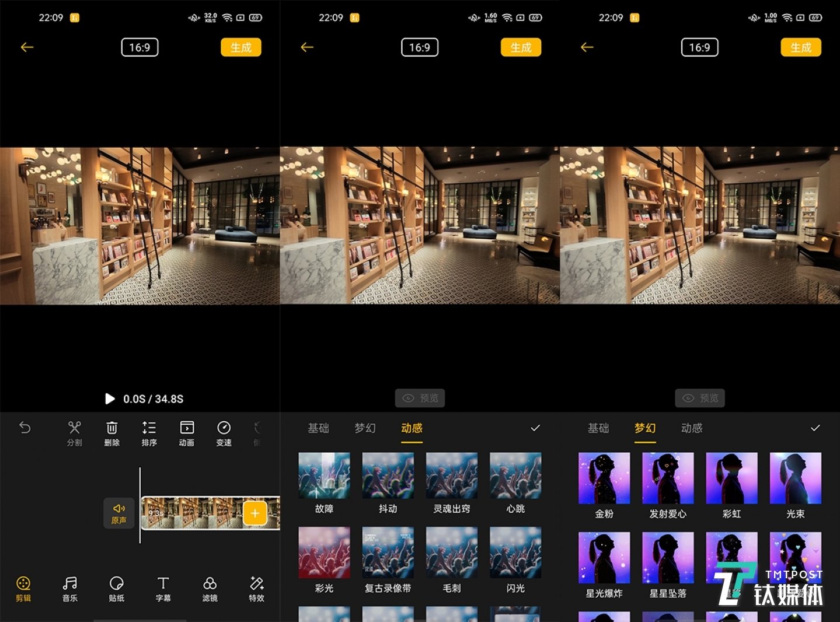This screenshot has height=622, width=840.
Task: Open the 滤镜 filter panel
Action: [x=210, y=588]
